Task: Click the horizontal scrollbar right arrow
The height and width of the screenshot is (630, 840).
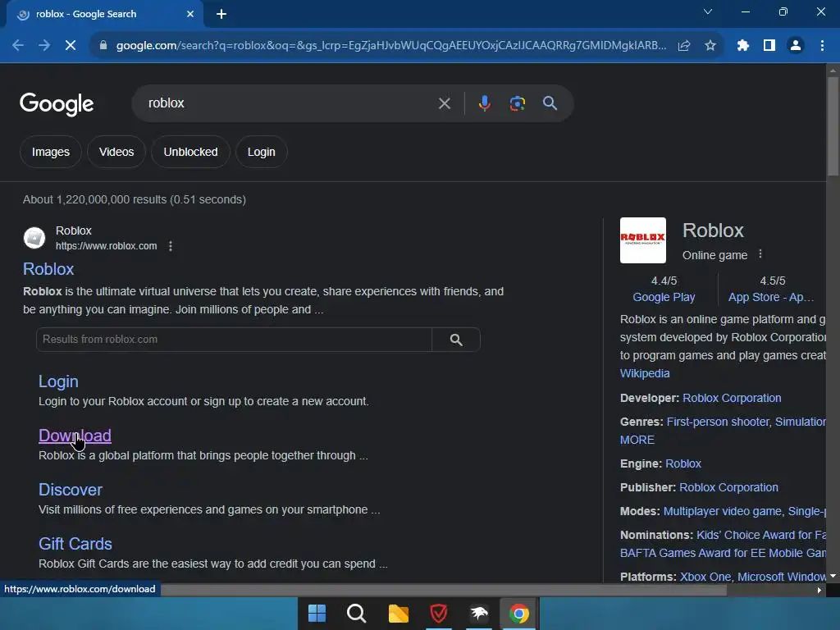Action: [x=819, y=590]
